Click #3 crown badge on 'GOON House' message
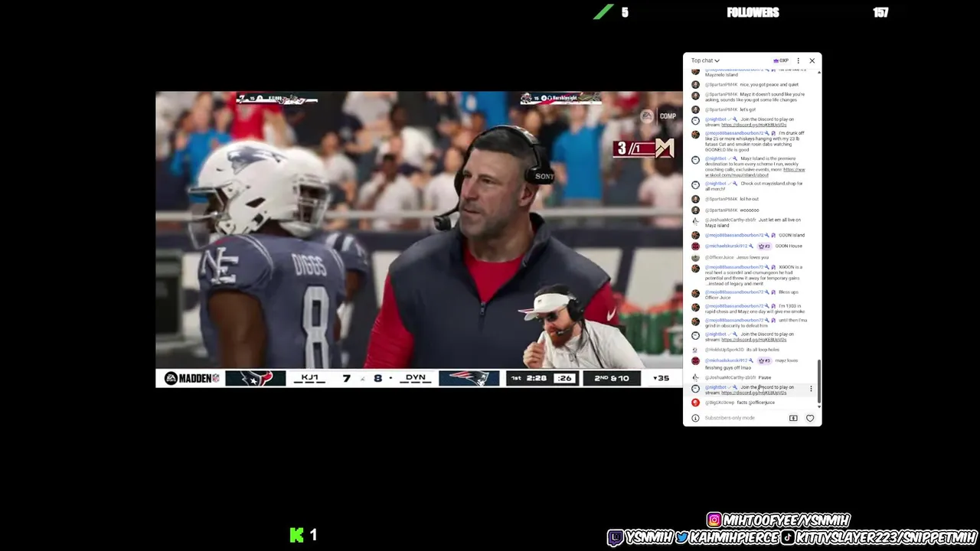980x551 pixels. tap(764, 246)
